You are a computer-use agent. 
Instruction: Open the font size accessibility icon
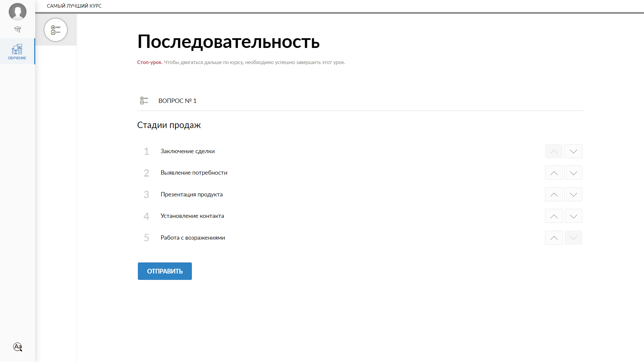(18, 347)
